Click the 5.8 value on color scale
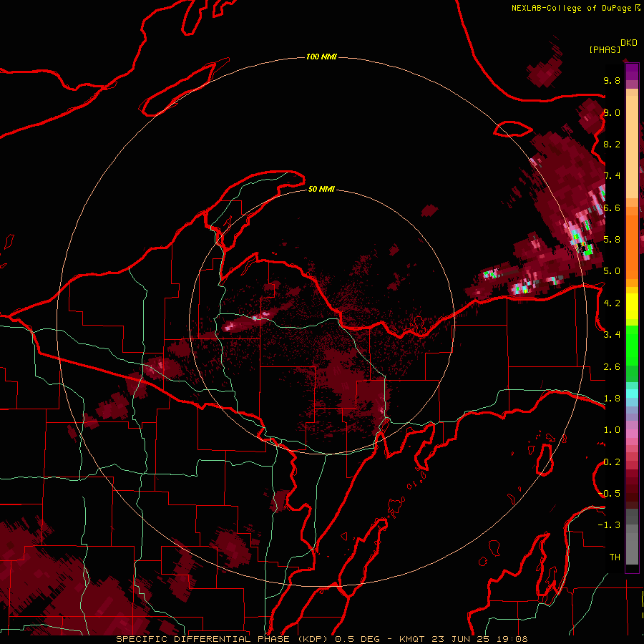The width and height of the screenshot is (644, 644). [612, 239]
